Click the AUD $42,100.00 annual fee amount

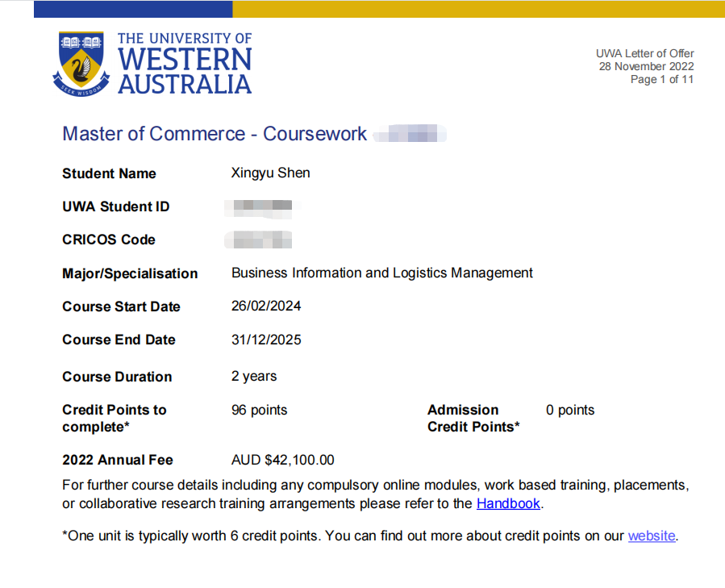282,460
